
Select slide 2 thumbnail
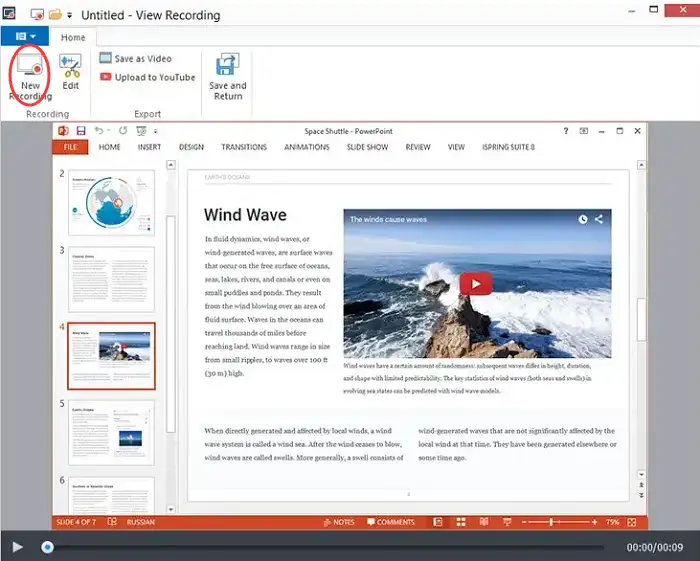(112, 203)
